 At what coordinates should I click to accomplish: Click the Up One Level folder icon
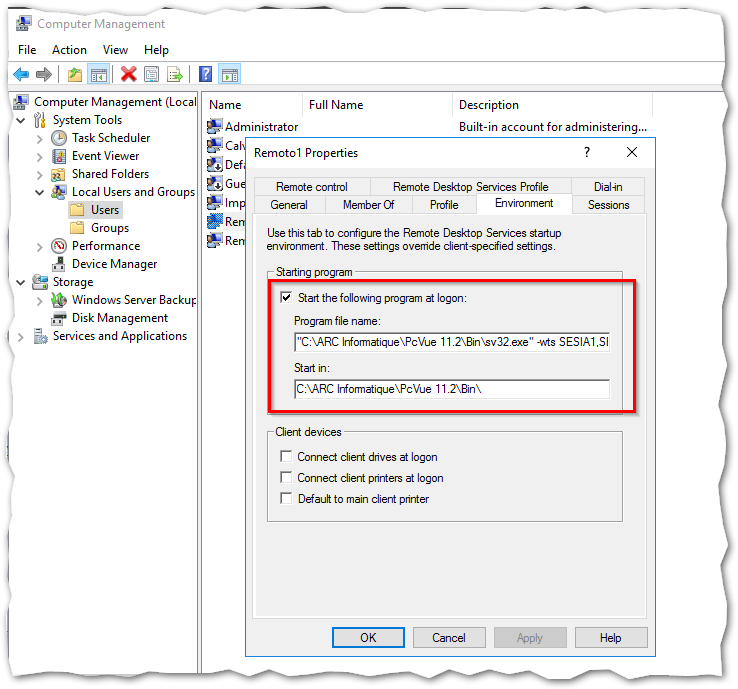point(75,74)
